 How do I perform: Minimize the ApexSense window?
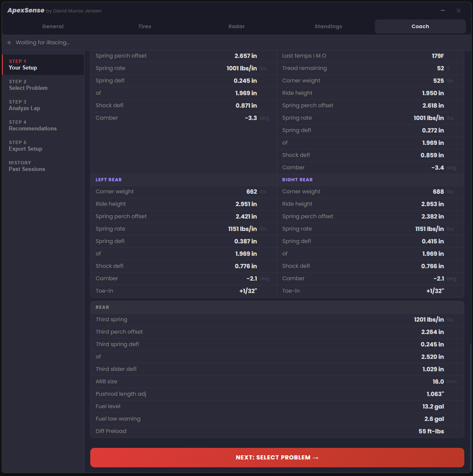pos(443,10)
